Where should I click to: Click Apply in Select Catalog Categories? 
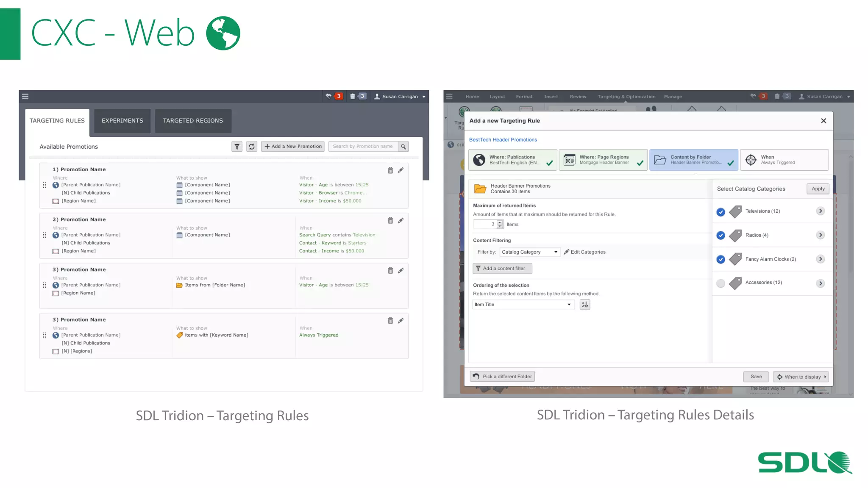click(x=818, y=189)
